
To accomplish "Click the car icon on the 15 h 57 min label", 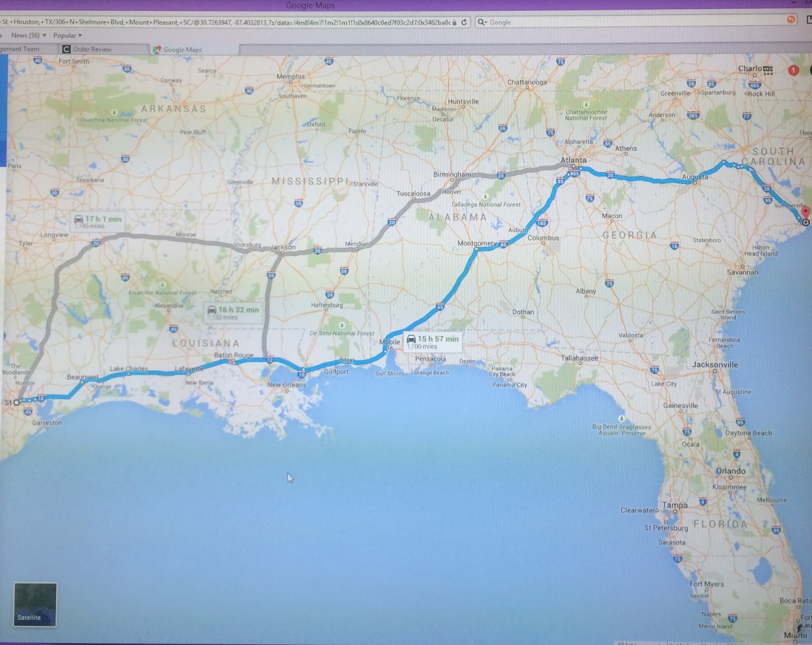I will pyautogui.click(x=412, y=339).
